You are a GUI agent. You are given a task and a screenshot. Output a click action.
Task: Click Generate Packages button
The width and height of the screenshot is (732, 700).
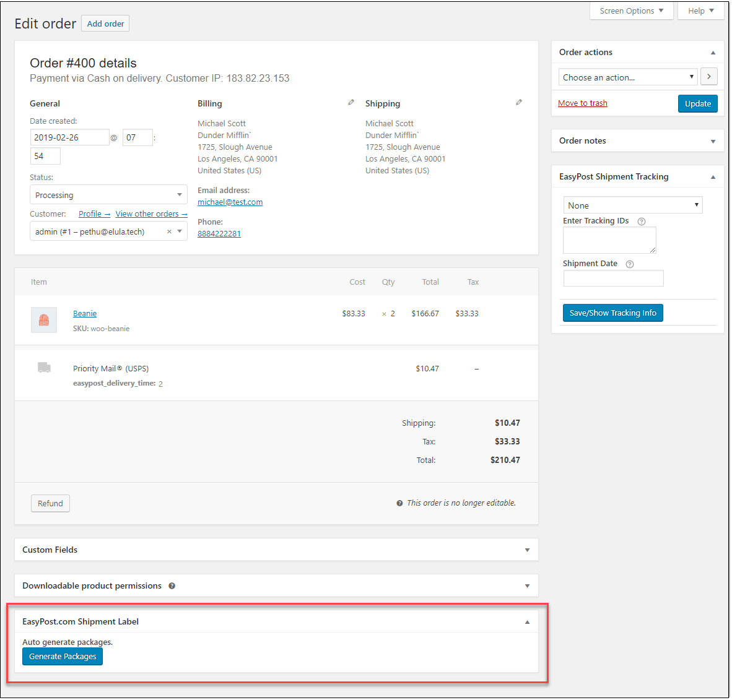pos(63,657)
